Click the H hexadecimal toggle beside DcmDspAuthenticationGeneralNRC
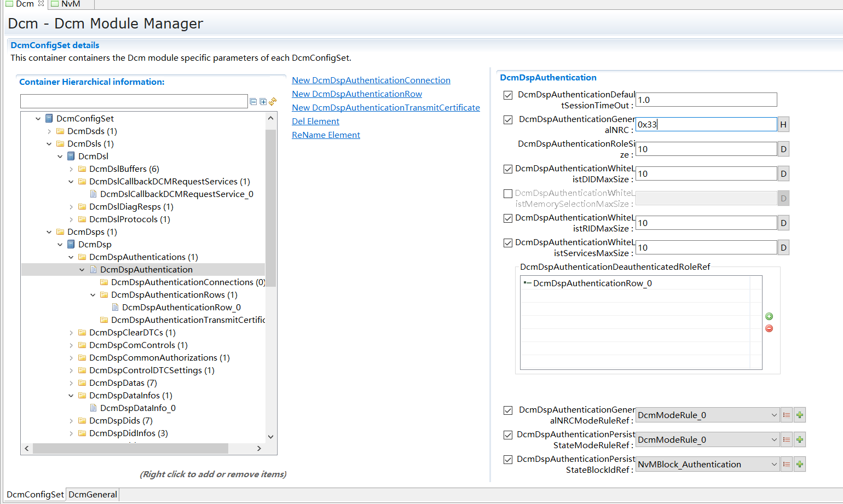 point(783,124)
